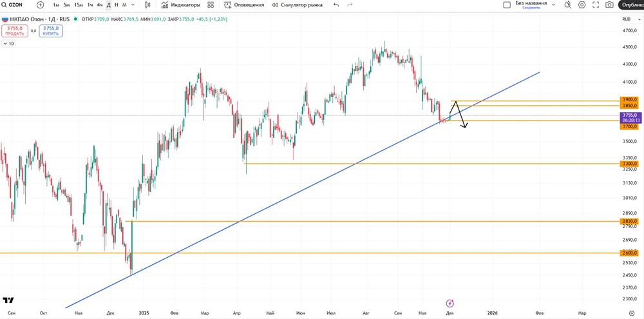644x319 pixels.
Task: Select the 3 900,0 price level label
Action: (x=629, y=99)
